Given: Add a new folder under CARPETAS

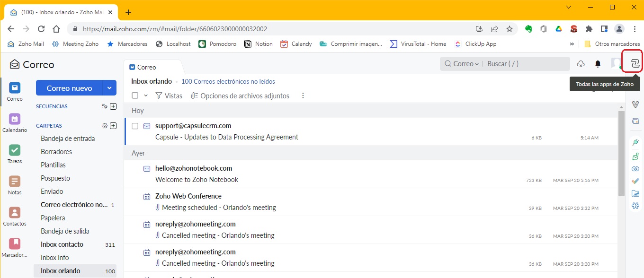Looking at the screenshot, I should coord(113,126).
